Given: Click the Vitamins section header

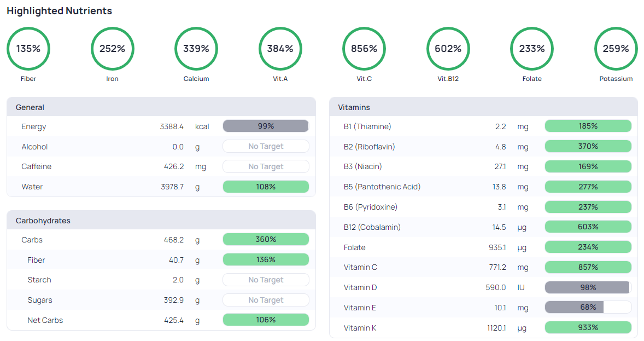Looking at the screenshot, I should [x=354, y=107].
